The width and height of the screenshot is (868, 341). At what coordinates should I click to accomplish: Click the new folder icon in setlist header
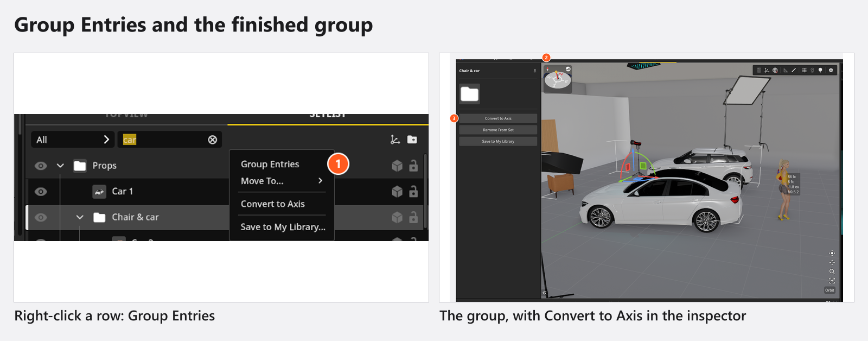(x=412, y=140)
